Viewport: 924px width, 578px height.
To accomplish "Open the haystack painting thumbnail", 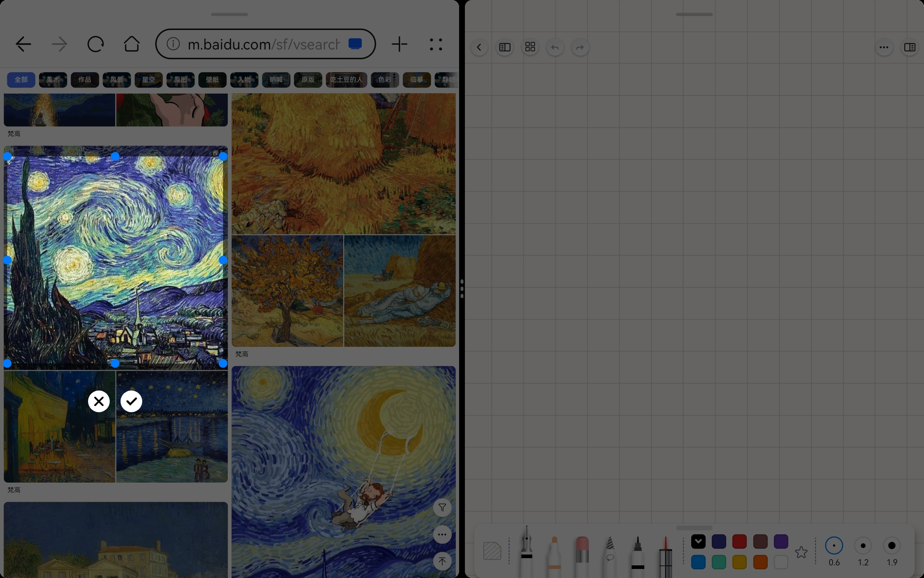I will (344, 164).
